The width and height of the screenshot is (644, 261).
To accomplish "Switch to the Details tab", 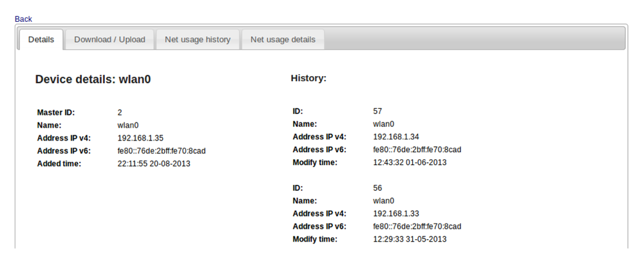I will pyautogui.click(x=41, y=39).
